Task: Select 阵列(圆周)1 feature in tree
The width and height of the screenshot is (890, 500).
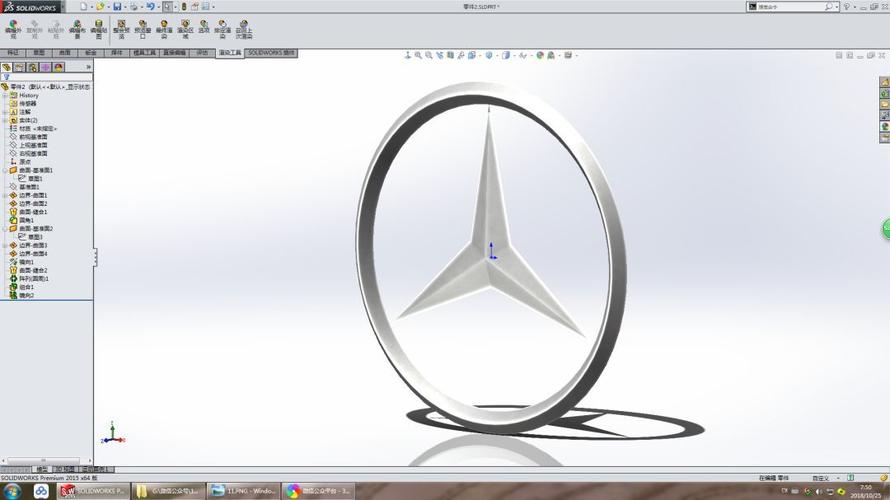Action: coord(33,279)
